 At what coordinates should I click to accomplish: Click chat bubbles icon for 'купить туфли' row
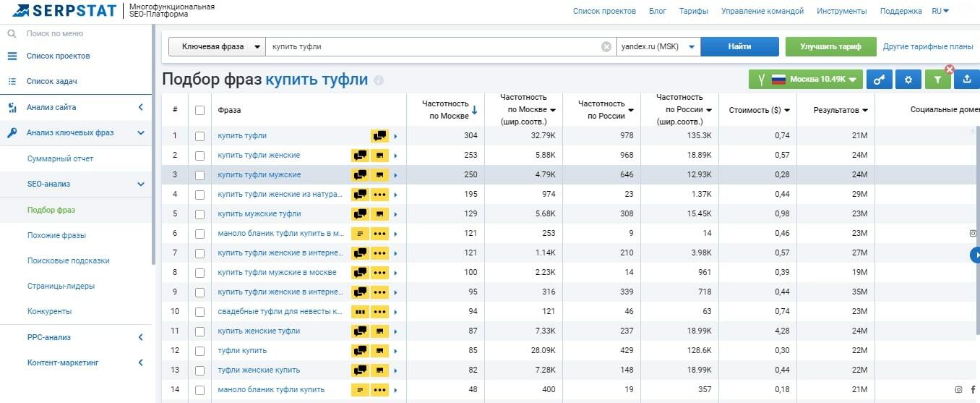pyautogui.click(x=379, y=135)
